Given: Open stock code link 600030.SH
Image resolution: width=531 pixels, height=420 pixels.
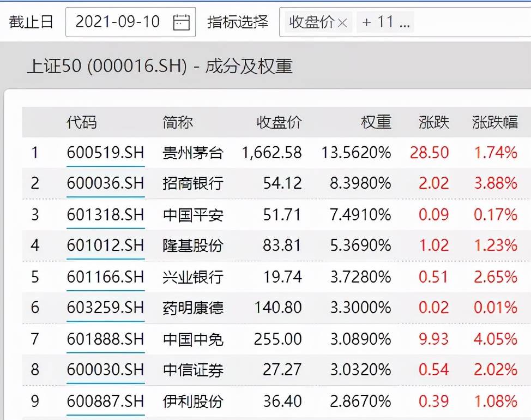Looking at the screenshot, I should (x=106, y=369).
